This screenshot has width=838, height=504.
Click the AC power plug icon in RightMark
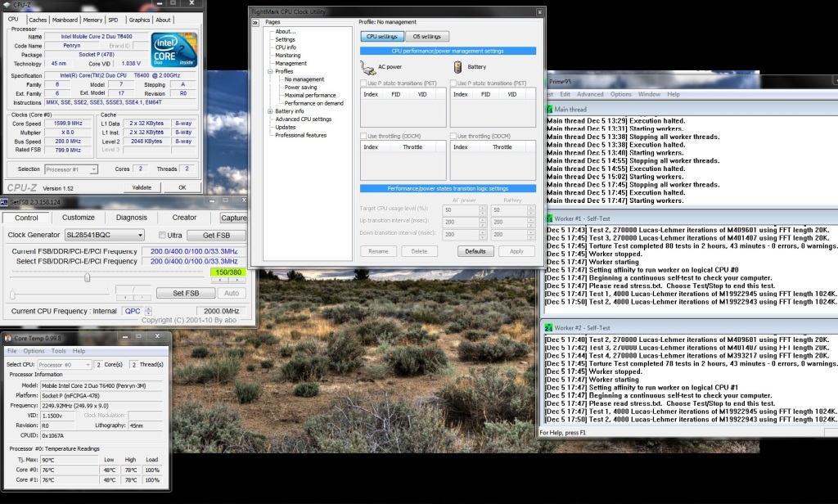click(367, 67)
